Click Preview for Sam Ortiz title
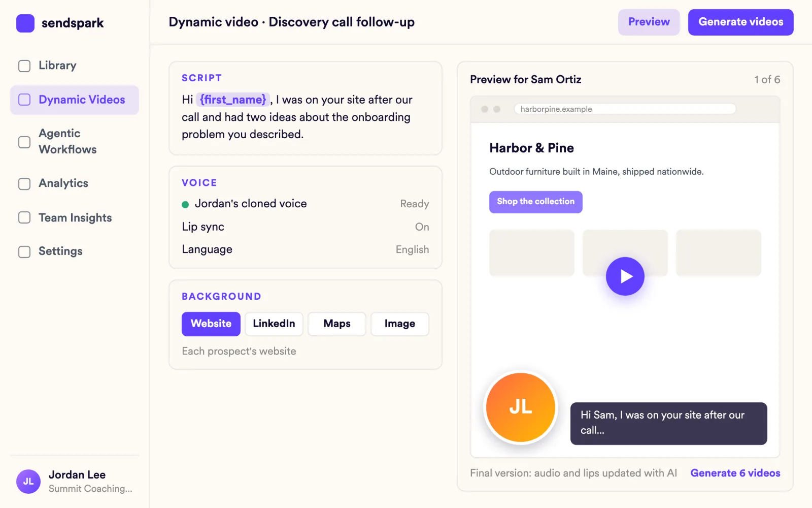 [x=526, y=80]
